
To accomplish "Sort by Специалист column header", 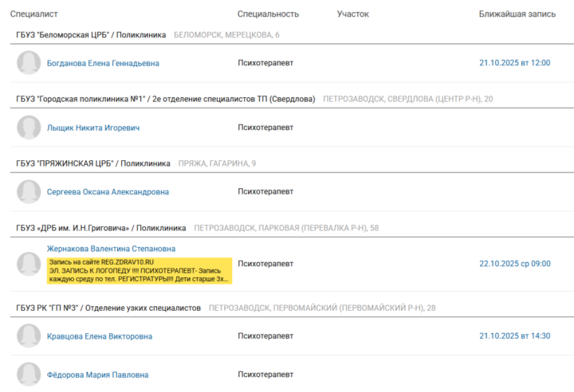I will tap(34, 14).
